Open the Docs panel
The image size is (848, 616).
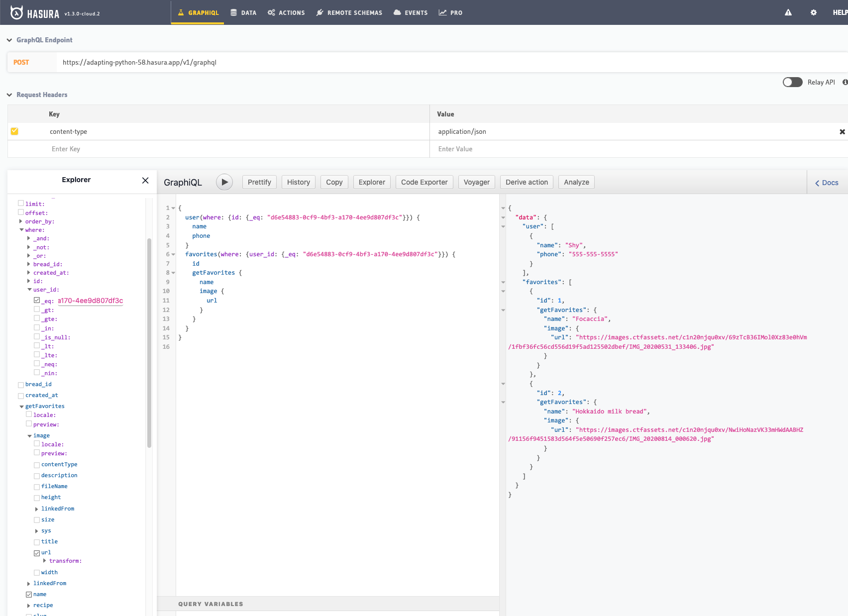coord(827,183)
